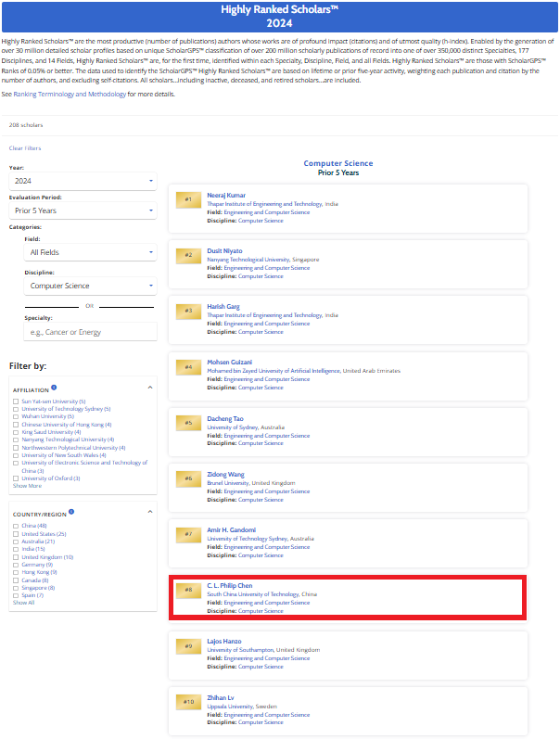
Task: Enable the China country filter
Action: point(16,526)
